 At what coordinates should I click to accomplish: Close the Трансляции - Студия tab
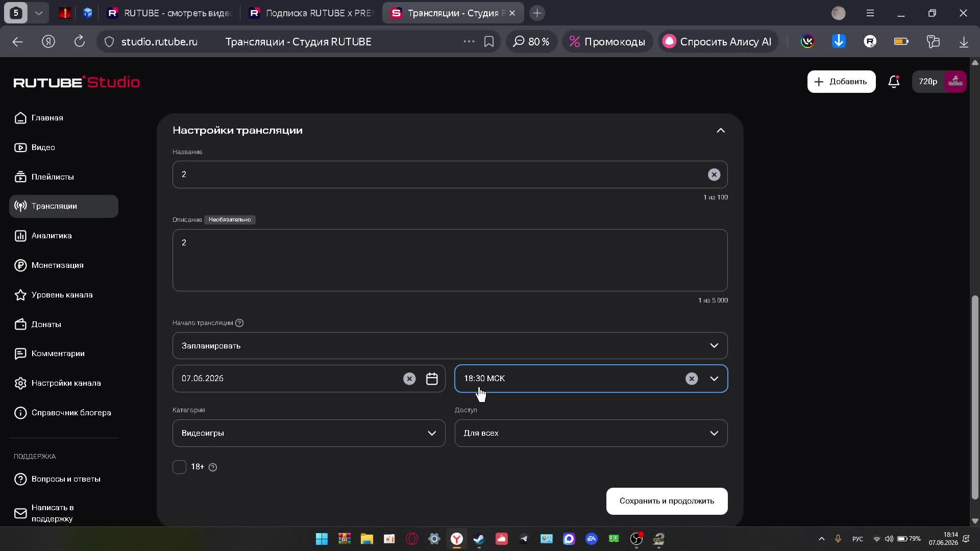[512, 13]
